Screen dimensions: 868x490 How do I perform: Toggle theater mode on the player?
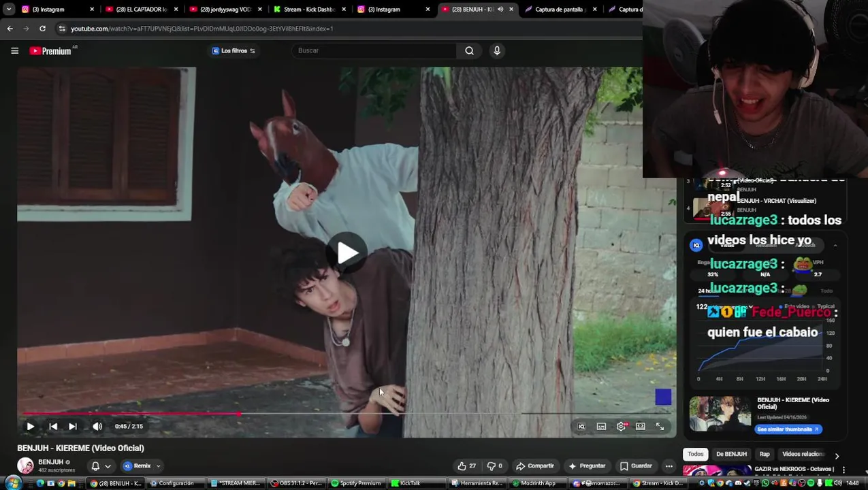click(x=641, y=426)
